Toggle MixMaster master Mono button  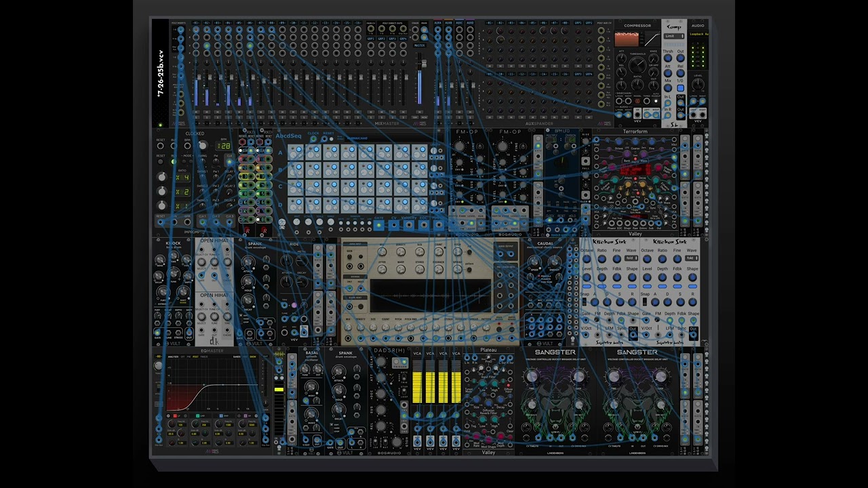pyautogui.click(x=425, y=117)
